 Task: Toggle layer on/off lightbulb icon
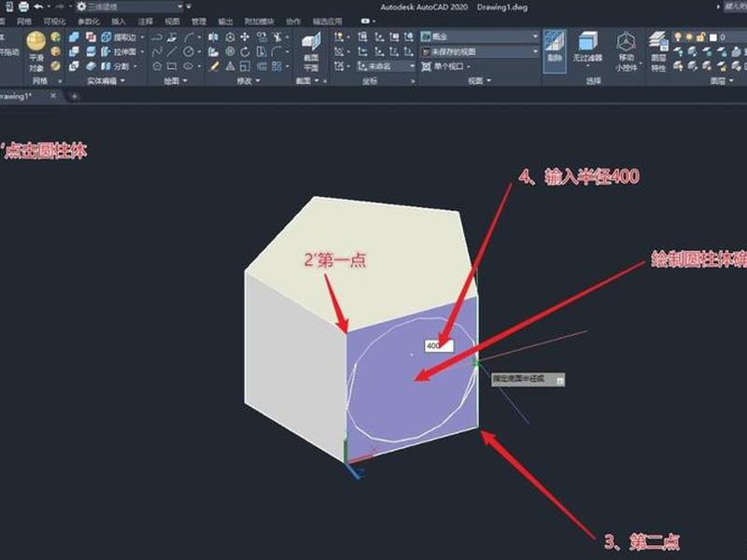point(678,36)
